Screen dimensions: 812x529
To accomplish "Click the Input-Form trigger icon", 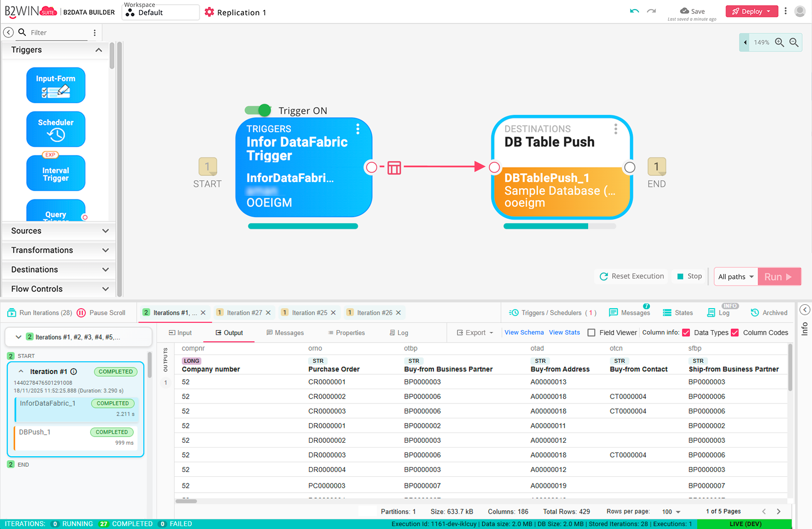I will click(56, 85).
